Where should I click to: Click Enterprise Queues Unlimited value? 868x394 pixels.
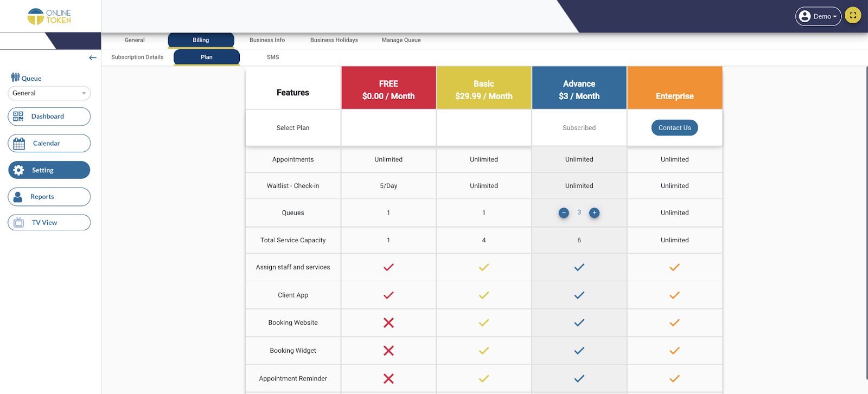click(675, 213)
